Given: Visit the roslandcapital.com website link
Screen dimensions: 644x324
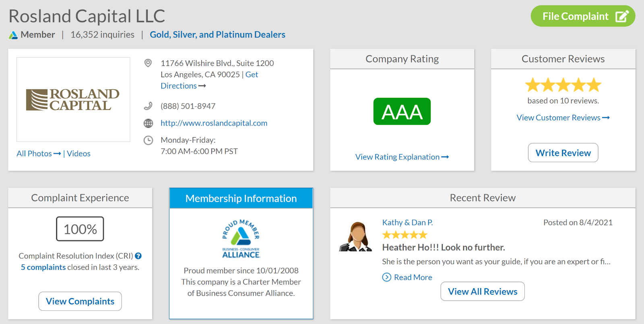Looking at the screenshot, I should pyautogui.click(x=214, y=123).
